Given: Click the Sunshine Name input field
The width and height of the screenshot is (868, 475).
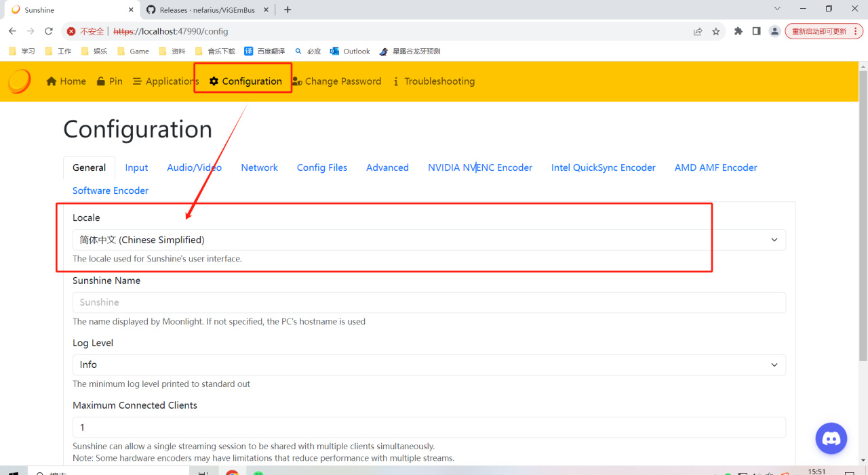Looking at the screenshot, I should point(429,302).
